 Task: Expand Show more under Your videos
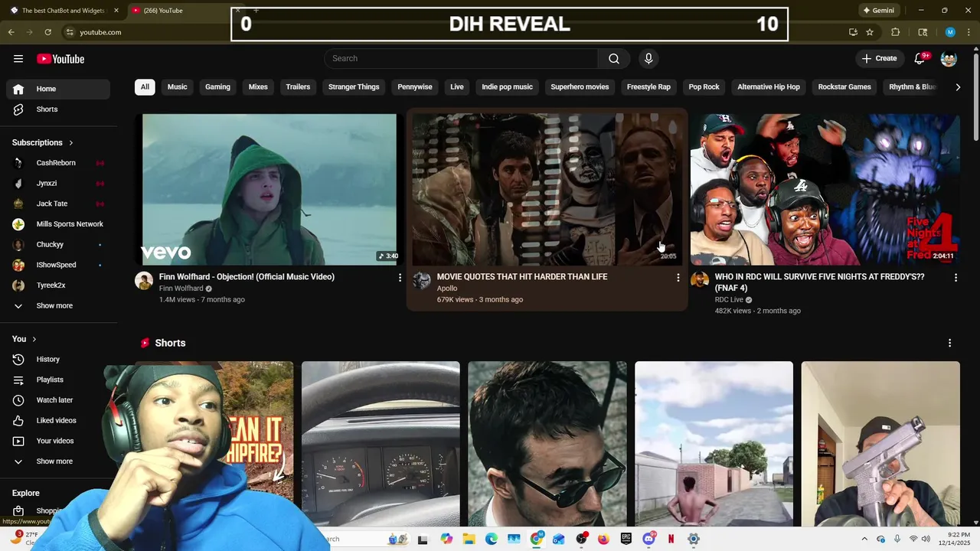pyautogui.click(x=58, y=461)
